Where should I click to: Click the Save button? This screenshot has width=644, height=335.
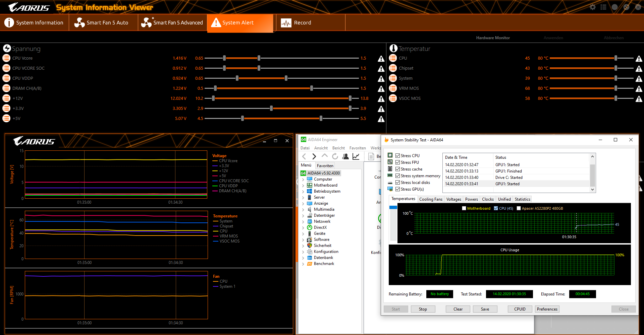485,309
